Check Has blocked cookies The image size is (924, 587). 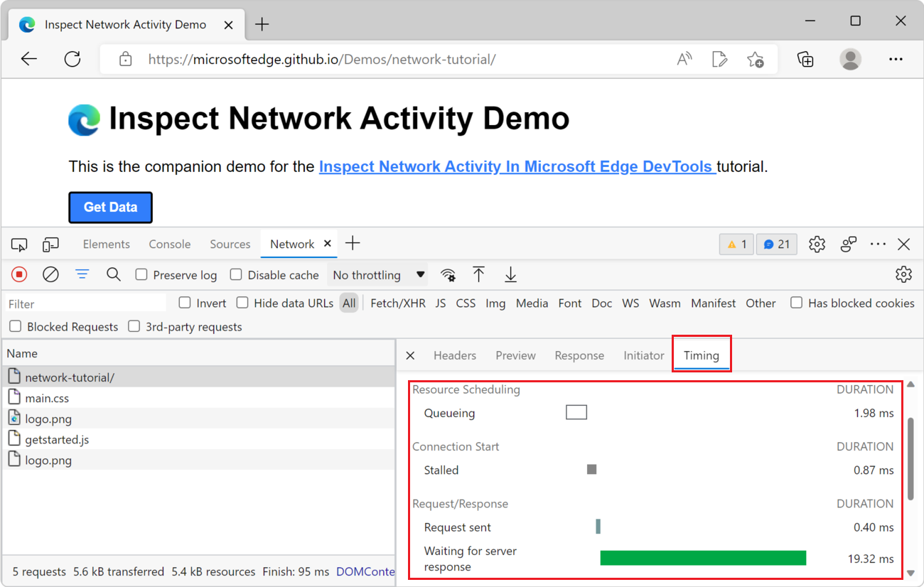coord(797,303)
